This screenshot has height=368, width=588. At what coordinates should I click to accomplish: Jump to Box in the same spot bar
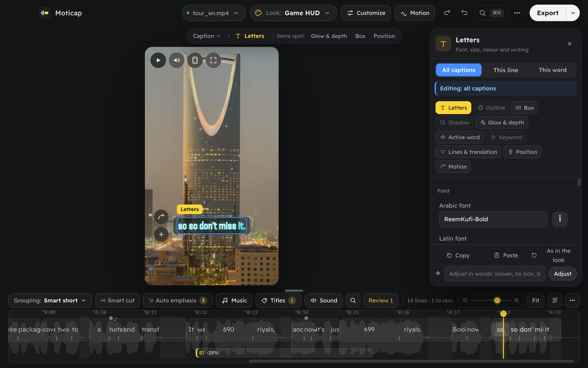[360, 36]
